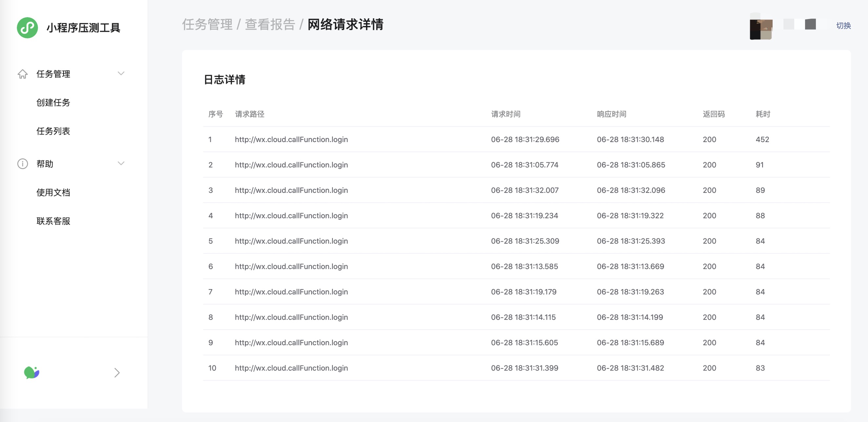Viewport: 868px width, 422px height.
Task: Click request path in row 9
Action: (x=291, y=342)
